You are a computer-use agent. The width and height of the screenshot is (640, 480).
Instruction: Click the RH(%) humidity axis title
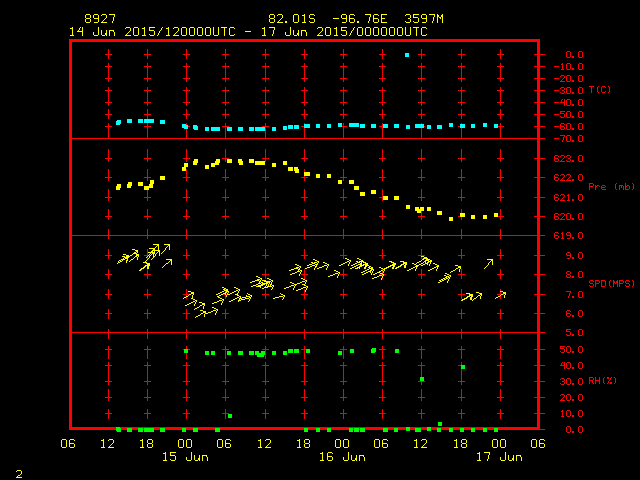click(602, 381)
